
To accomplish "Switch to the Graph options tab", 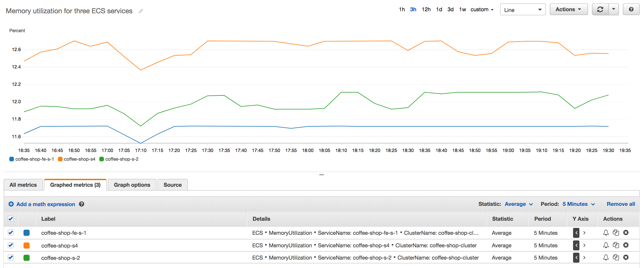I will [x=132, y=184].
